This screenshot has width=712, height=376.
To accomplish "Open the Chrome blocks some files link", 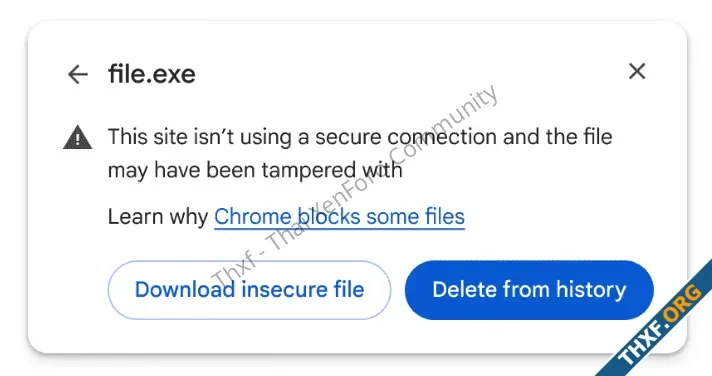I will point(339,217).
